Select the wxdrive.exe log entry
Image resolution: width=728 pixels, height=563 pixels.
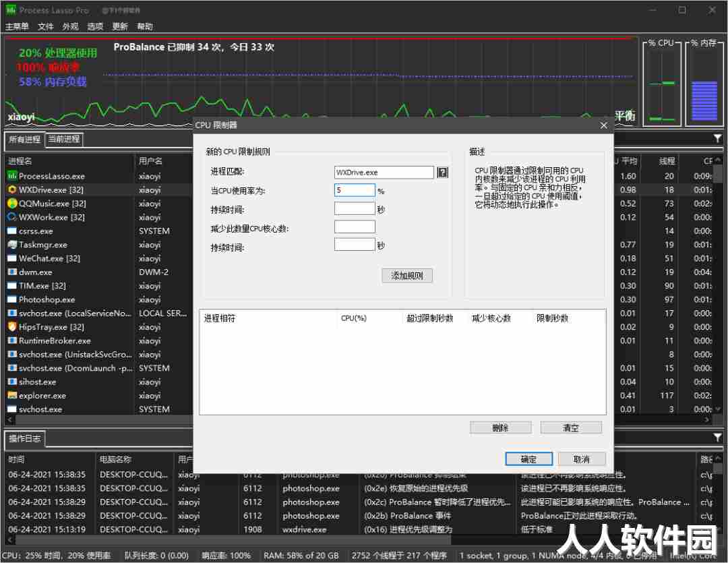(351, 529)
